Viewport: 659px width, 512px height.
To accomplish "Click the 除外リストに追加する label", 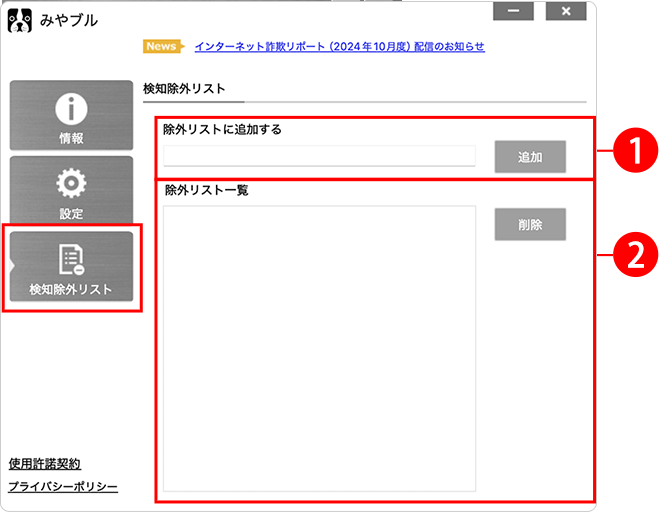I will [x=221, y=129].
